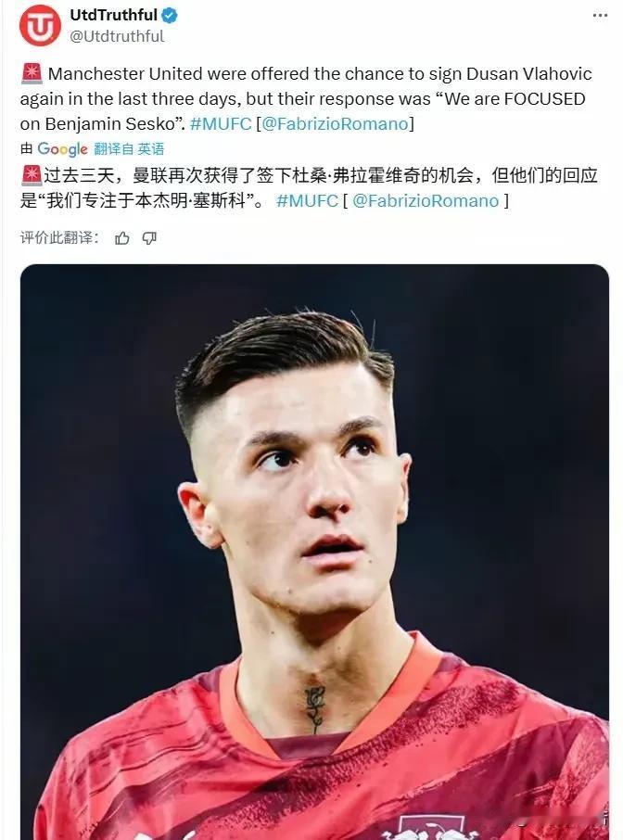The height and width of the screenshot is (840, 623).
Task: Open #MUFC hashtag in the Chinese translation
Action: click(307, 201)
